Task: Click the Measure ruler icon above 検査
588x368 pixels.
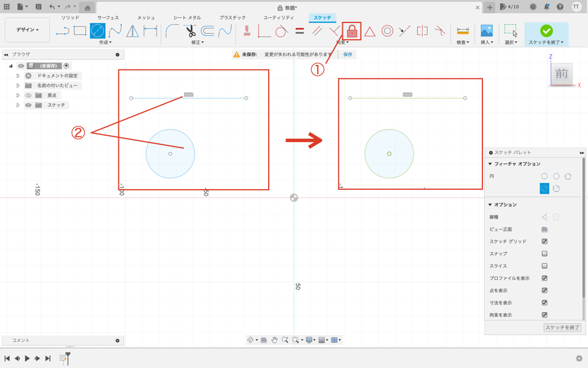Action: (x=463, y=31)
